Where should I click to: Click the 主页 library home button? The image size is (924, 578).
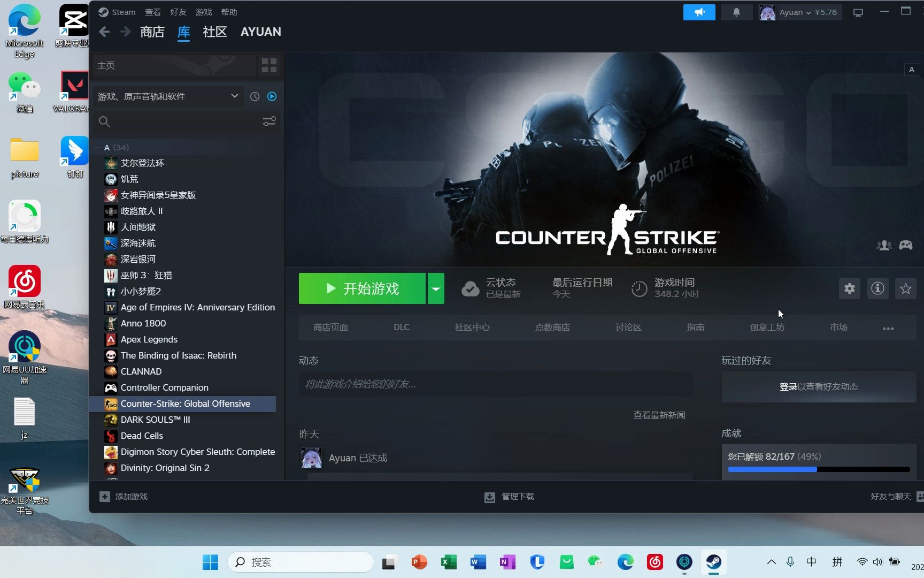(174, 65)
